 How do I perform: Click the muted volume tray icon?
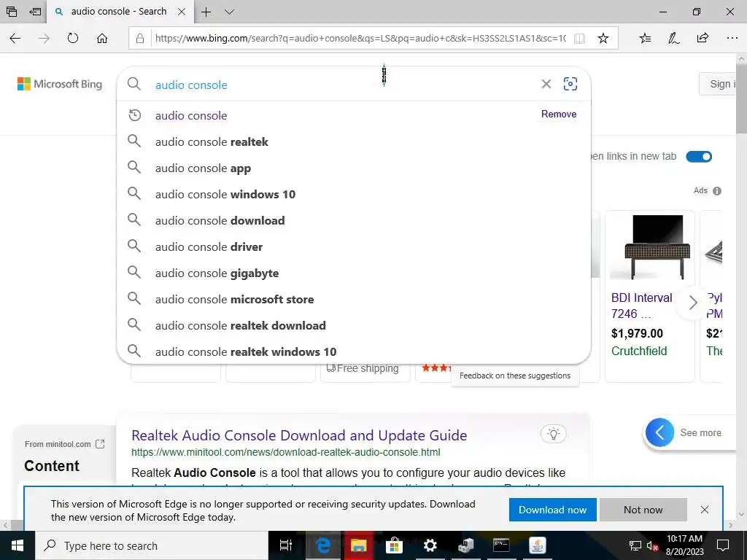652,545
